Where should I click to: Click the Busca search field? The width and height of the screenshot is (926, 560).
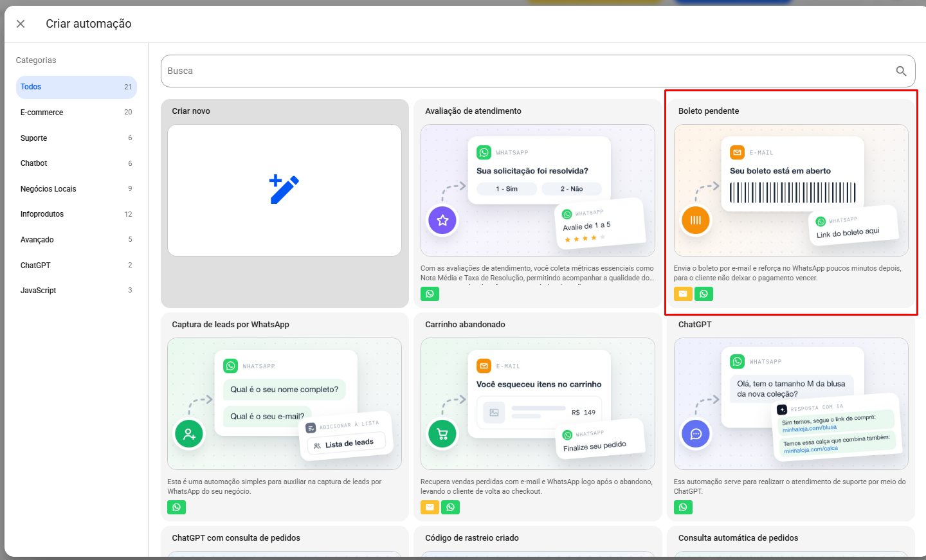coord(538,71)
